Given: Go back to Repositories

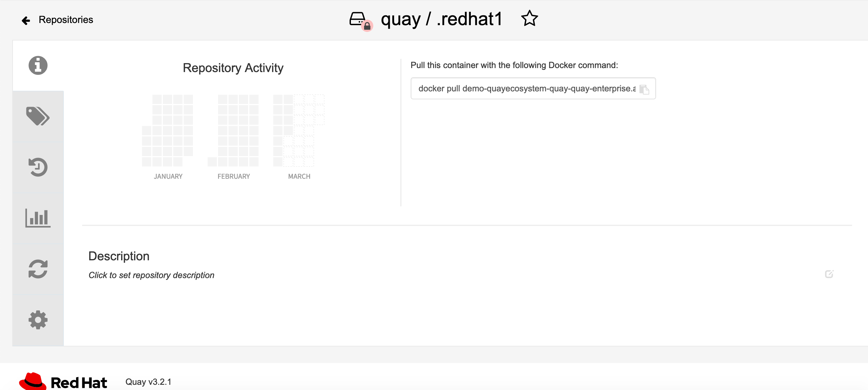Looking at the screenshot, I should 66,20.
